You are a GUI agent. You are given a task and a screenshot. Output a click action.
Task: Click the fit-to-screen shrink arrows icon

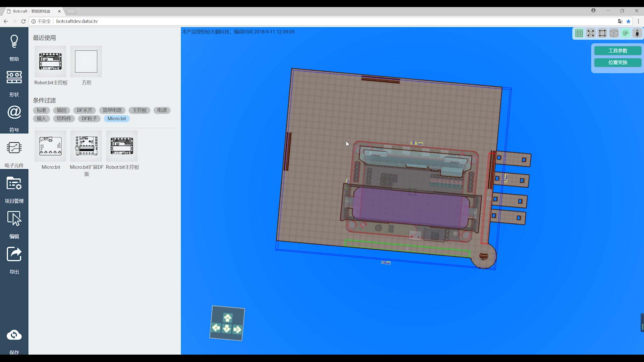click(591, 33)
